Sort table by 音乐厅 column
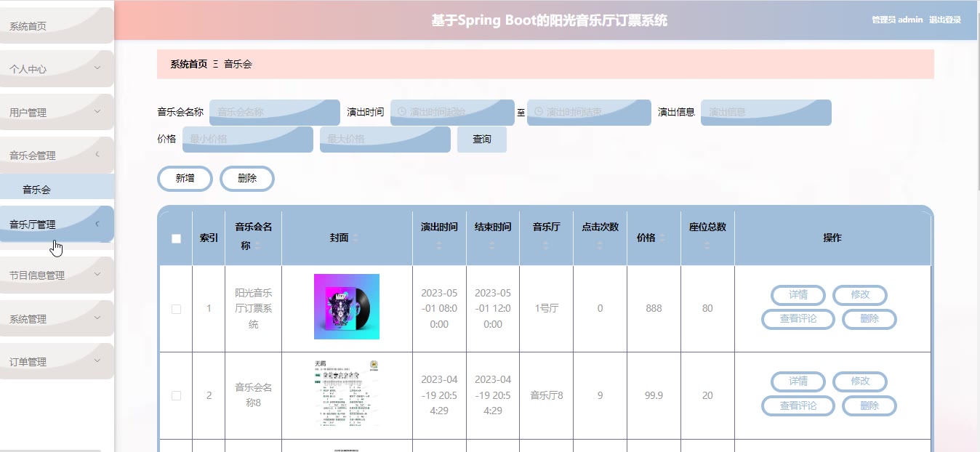 [x=546, y=246]
